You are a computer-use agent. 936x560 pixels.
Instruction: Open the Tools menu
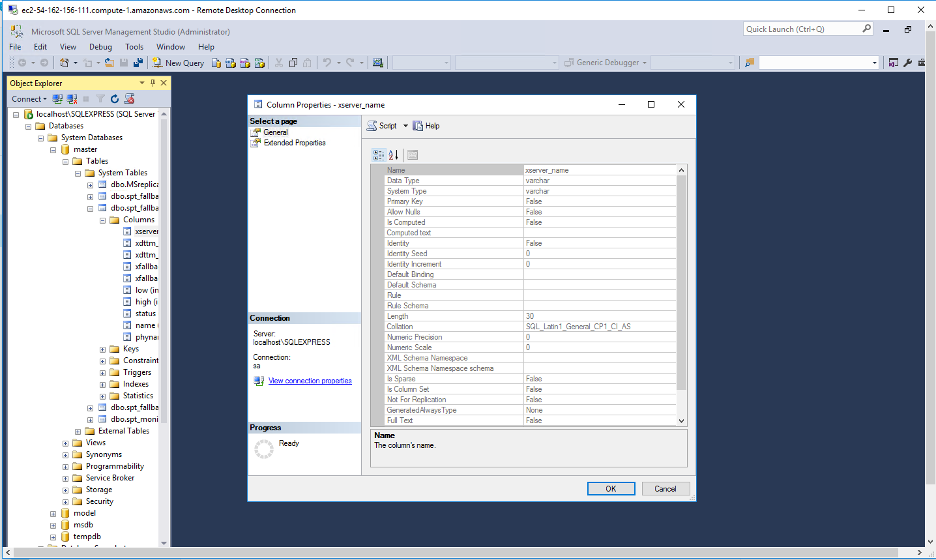(134, 47)
